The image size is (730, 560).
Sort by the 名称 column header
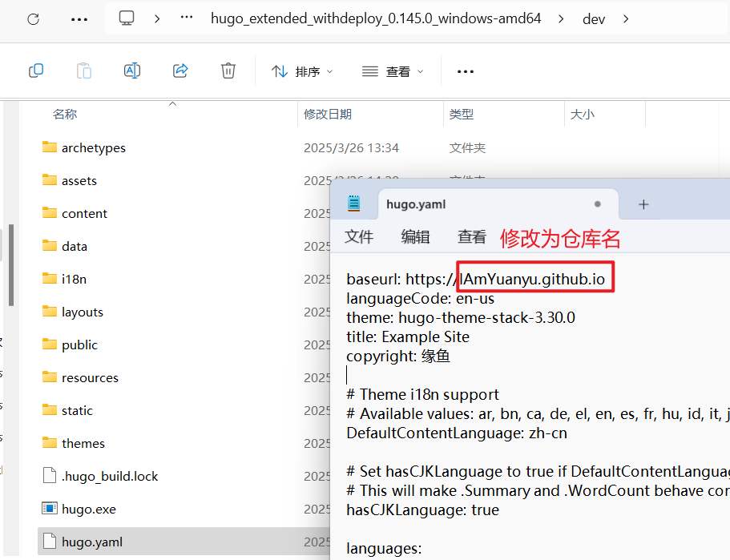click(x=65, y=114)
